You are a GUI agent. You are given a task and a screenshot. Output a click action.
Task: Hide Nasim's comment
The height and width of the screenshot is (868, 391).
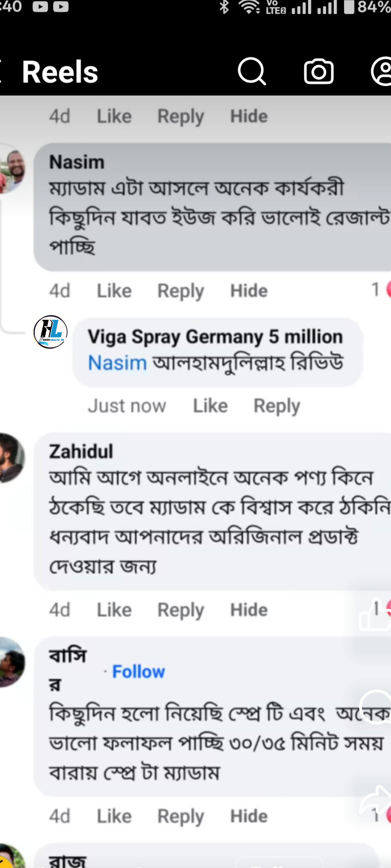(249, 291)
